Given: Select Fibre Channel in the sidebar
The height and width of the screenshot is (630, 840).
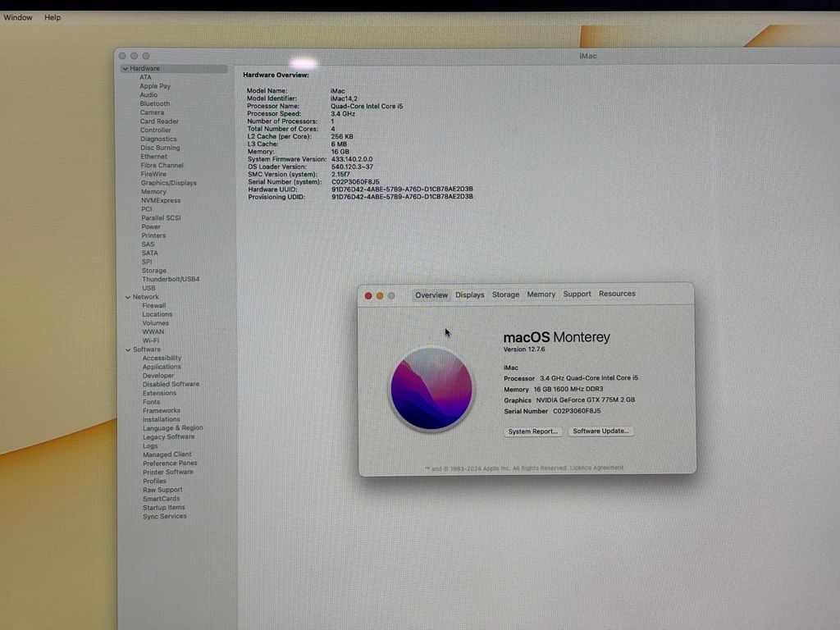Looking at the screenshot, I should [162, 165].
